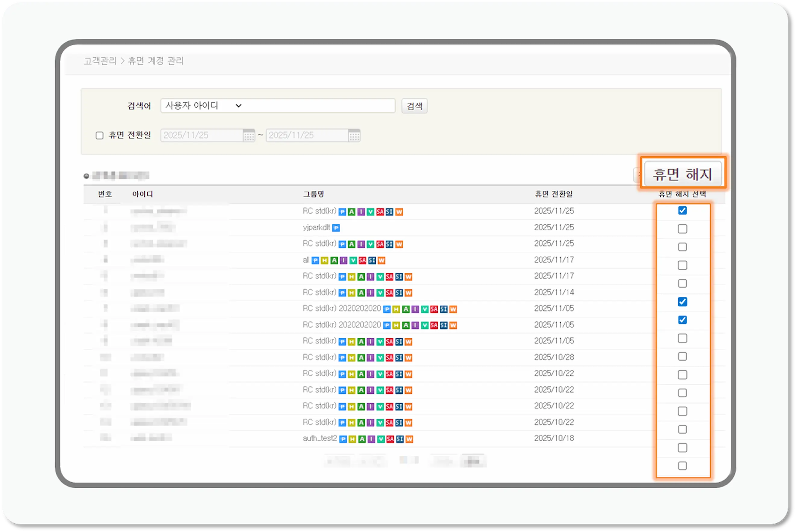
Task: Open the 검색어 search type dropdown
Action: tap(239, 105)
